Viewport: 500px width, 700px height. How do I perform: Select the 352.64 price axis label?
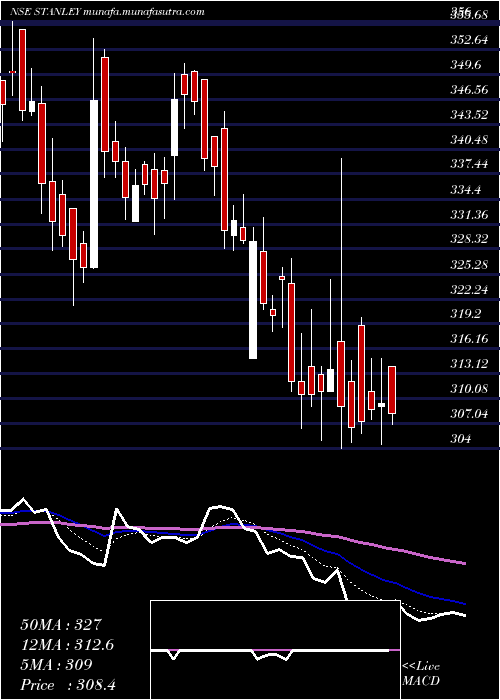[469, 40]
